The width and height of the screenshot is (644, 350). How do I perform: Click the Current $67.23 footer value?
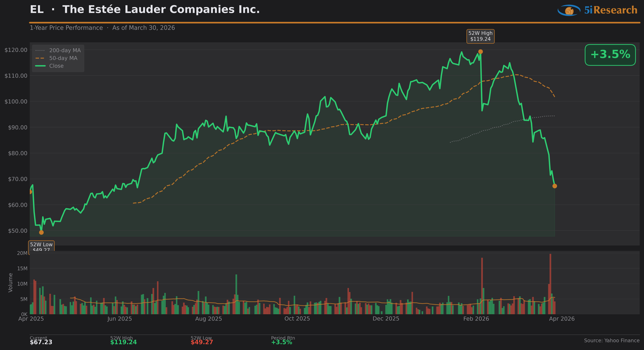pyautogui.click(x=41, y=342)
